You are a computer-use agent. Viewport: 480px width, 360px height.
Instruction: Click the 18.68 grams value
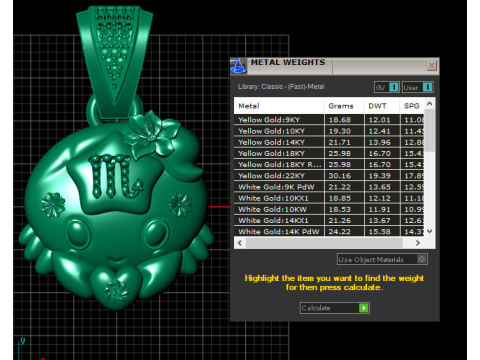(x=340, y=120)
